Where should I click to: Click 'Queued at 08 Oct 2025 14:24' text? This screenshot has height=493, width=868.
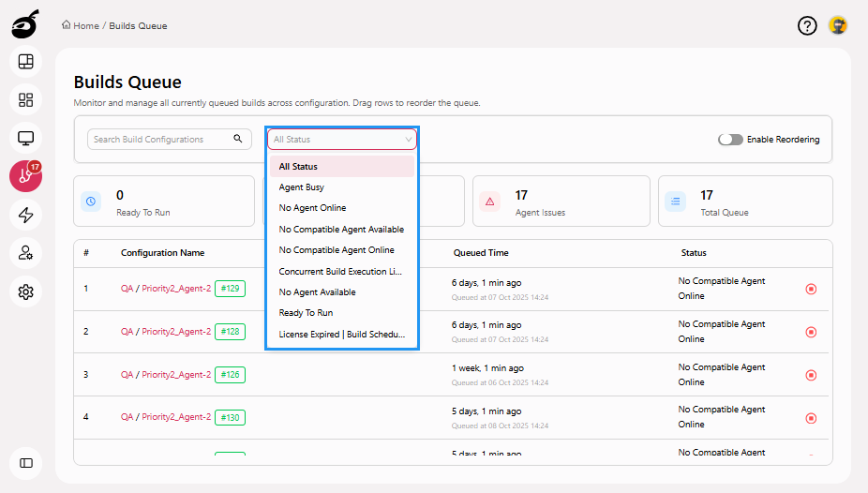[500, 426]
